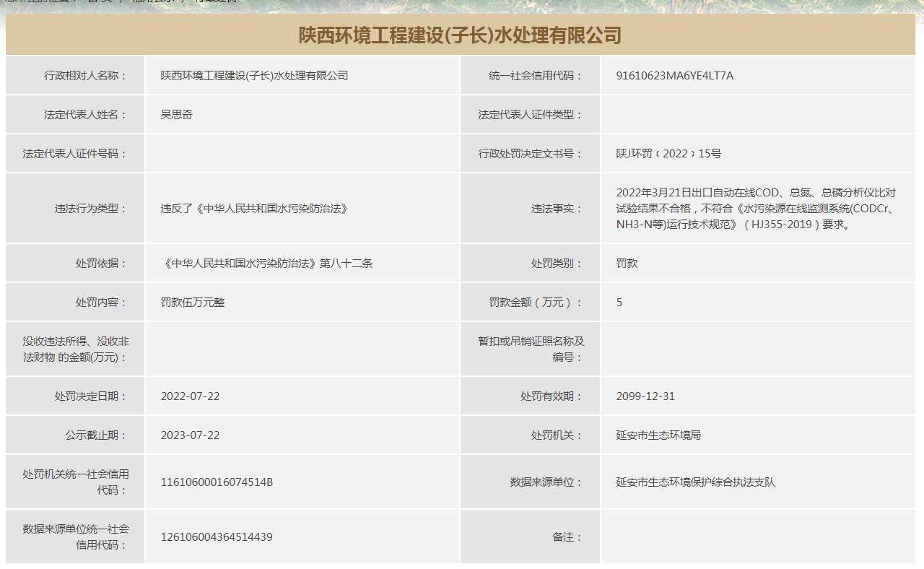Select the 暂扣或吊销证照名称及编号 label
The image size is (924, 569).
(x=531, y=349)
